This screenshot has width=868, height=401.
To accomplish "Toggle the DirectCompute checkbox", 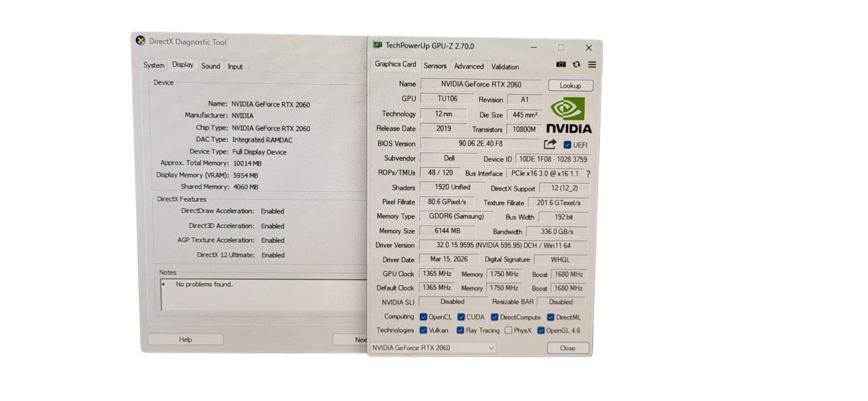I will point(494,317).
